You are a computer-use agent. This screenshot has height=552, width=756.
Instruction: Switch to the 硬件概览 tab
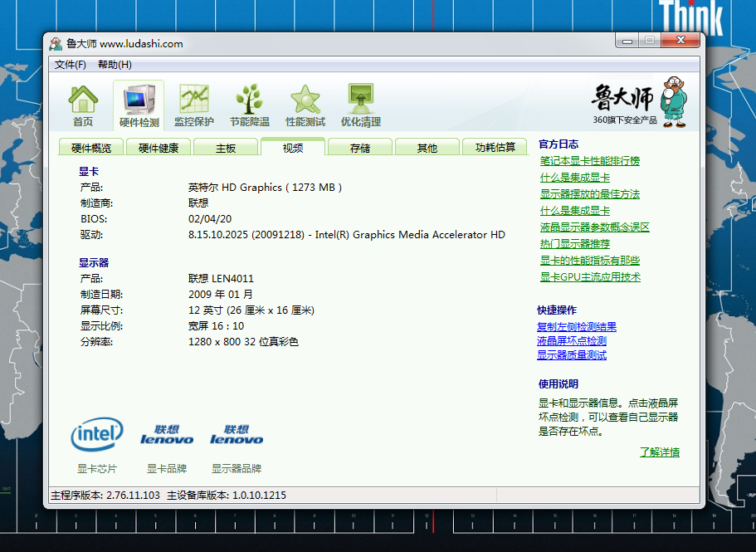(91, 148)
